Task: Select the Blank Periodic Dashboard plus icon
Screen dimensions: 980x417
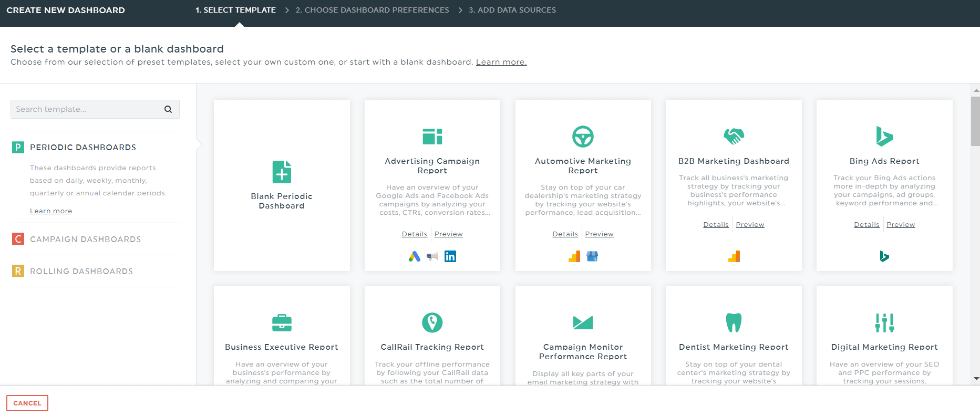Action: 282,172
